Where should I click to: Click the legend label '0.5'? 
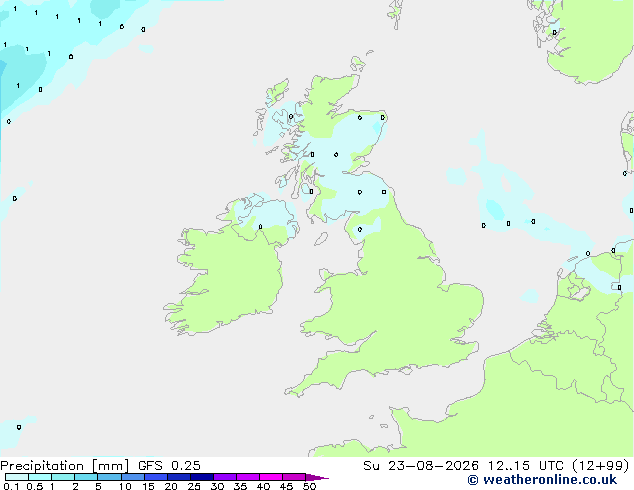35,486
